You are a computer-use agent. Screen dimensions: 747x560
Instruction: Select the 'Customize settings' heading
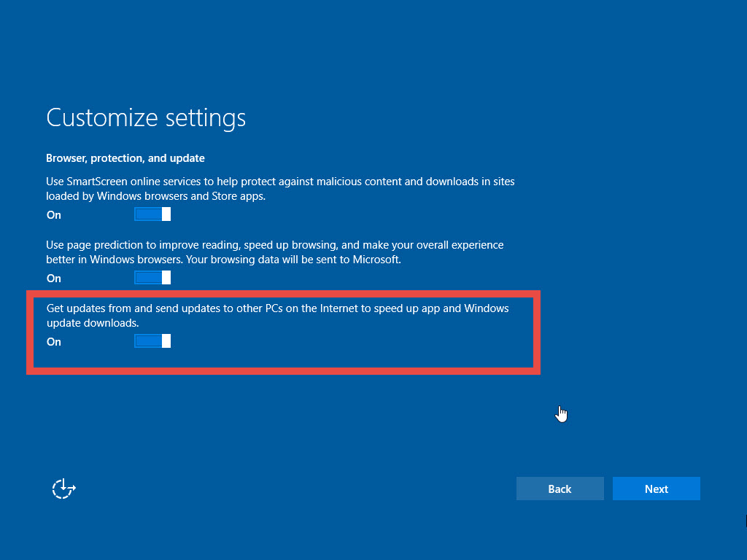pos(146,117)
